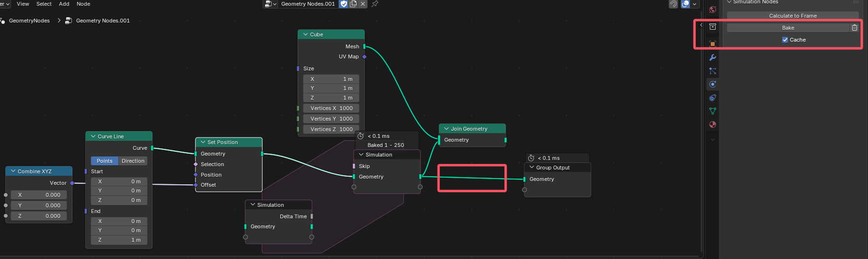Click Combine XYZ Y value field
868x259 pixels.
click(40, 205)
